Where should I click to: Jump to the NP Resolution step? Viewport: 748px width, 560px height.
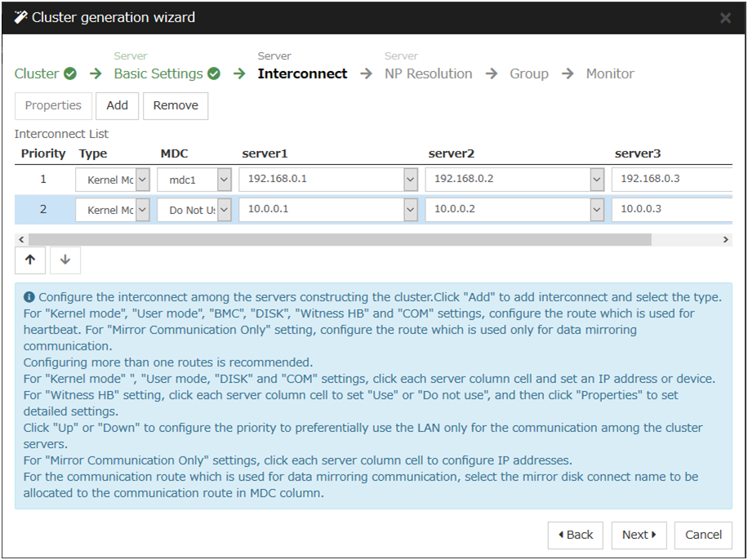pos(428,73)
